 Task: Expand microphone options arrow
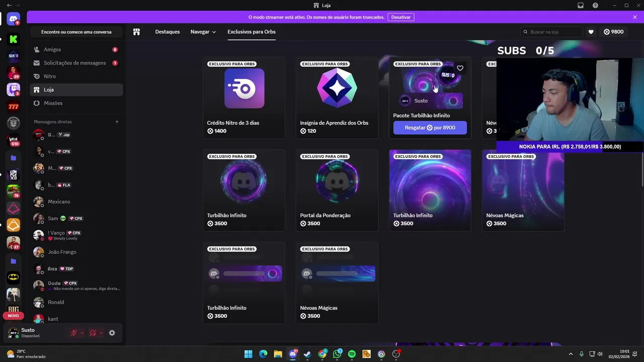point(82,333)
